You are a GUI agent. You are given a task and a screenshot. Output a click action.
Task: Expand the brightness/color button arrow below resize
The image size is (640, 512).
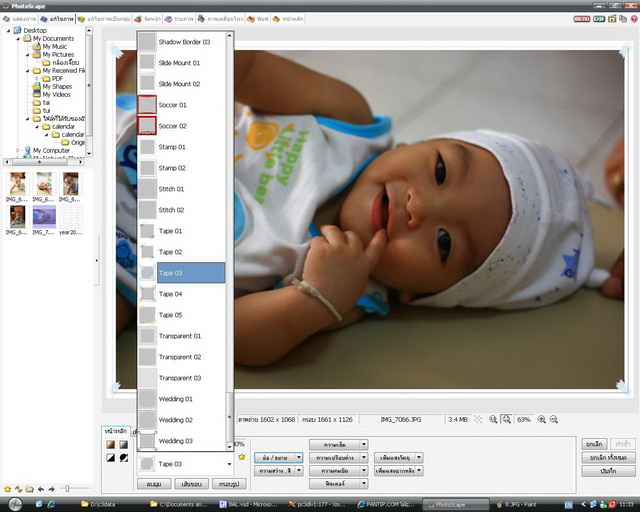tap(299, 471)
